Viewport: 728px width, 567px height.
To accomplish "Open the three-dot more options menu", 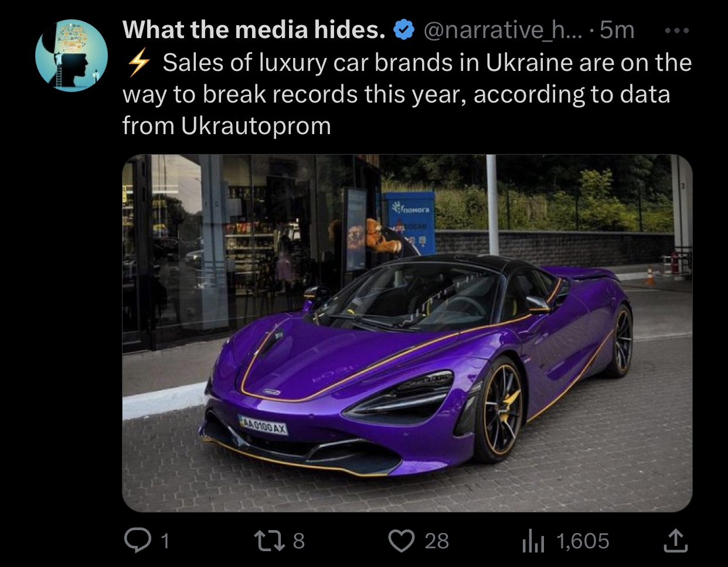I will 677,30.
